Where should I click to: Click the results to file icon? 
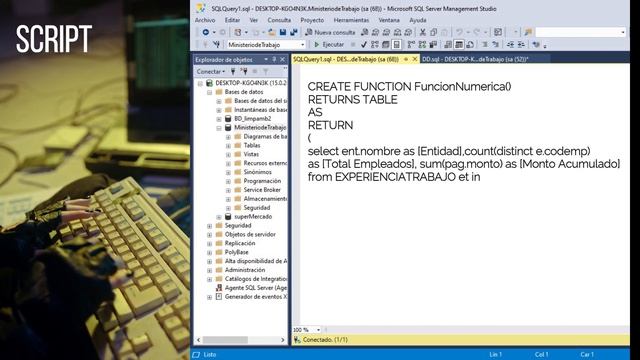coord(470,44)
